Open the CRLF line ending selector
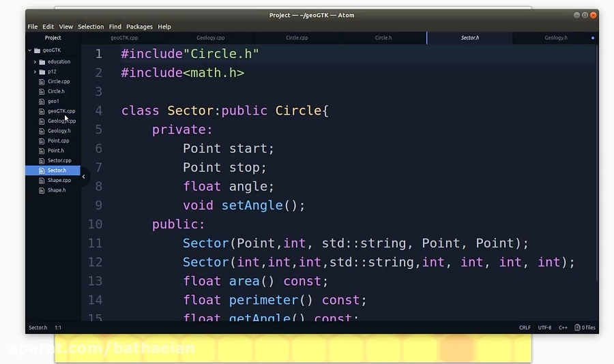Image resolution: width=614 pixels, height=364 pixels. point(525,328)
